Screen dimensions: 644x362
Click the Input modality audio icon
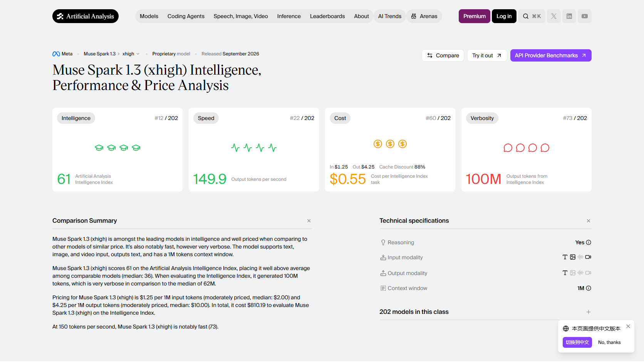(580, 257)
